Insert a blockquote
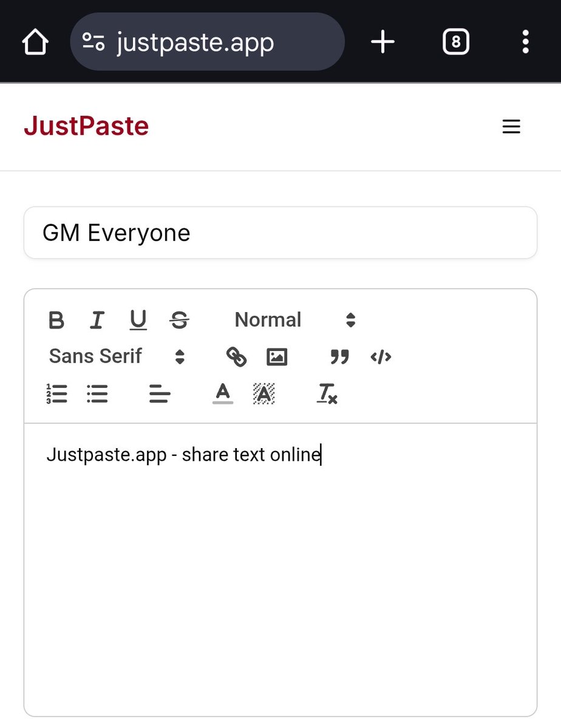 pyautogui.click(x=339, y=357)
